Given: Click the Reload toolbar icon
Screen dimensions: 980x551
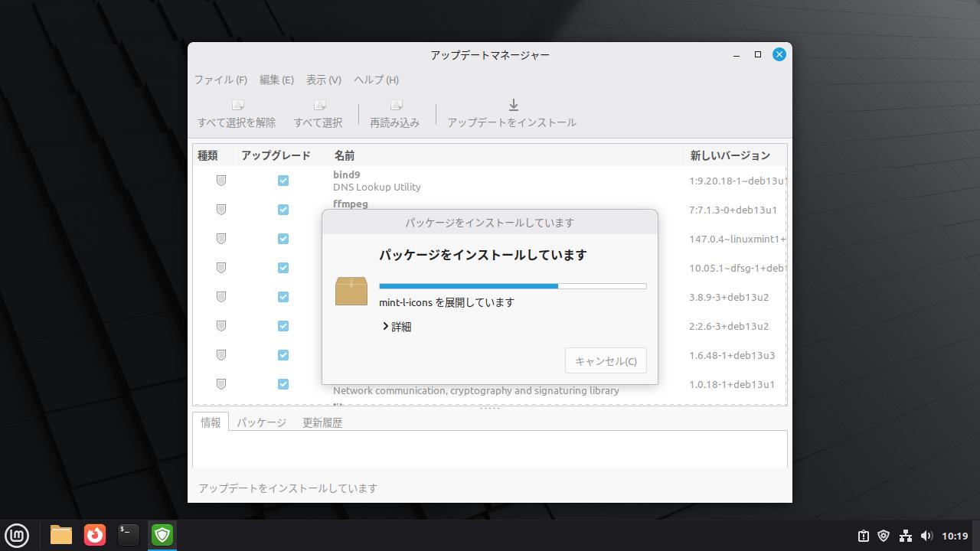Looking at the screenshot, I should [396, 106].
